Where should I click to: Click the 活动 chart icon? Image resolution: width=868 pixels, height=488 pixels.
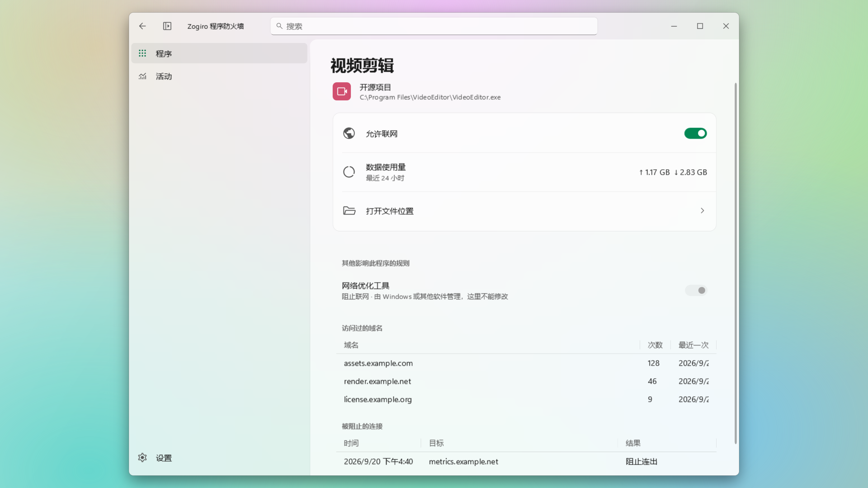[x=142, y=76]
